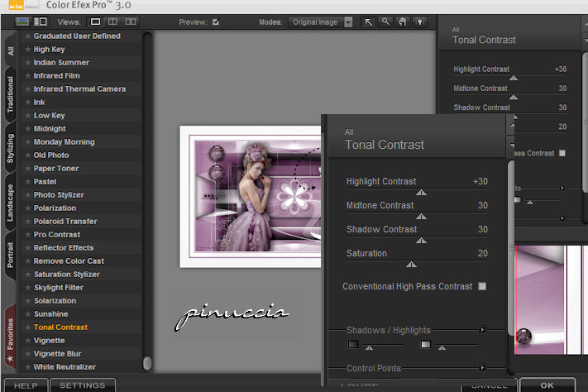Viewport: 588px width, 392px height.
Task: Switch to the Portrait tab
Action: pos(10,256)
